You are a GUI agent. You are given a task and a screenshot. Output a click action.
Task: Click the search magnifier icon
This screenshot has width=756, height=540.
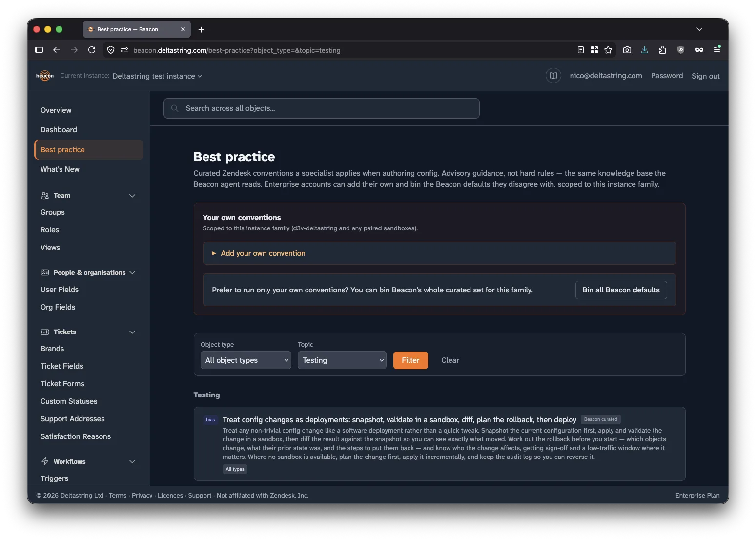175,108
